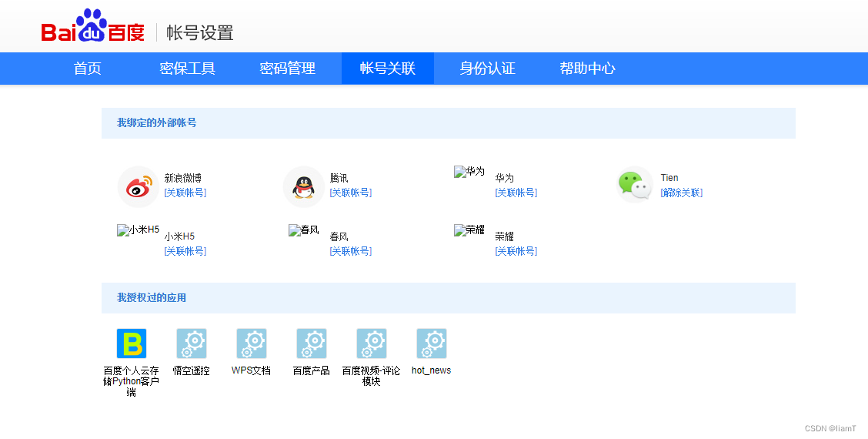Click 关联帐号 link under 荣耀
Image resolution: width=868 pixels, height=439 pixels.
(516, 251)
